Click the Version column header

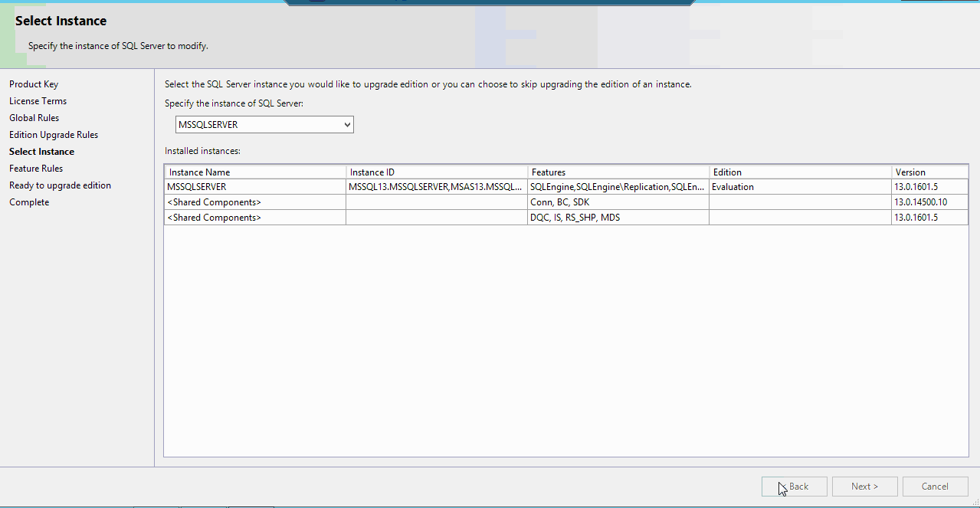point(930,172)
